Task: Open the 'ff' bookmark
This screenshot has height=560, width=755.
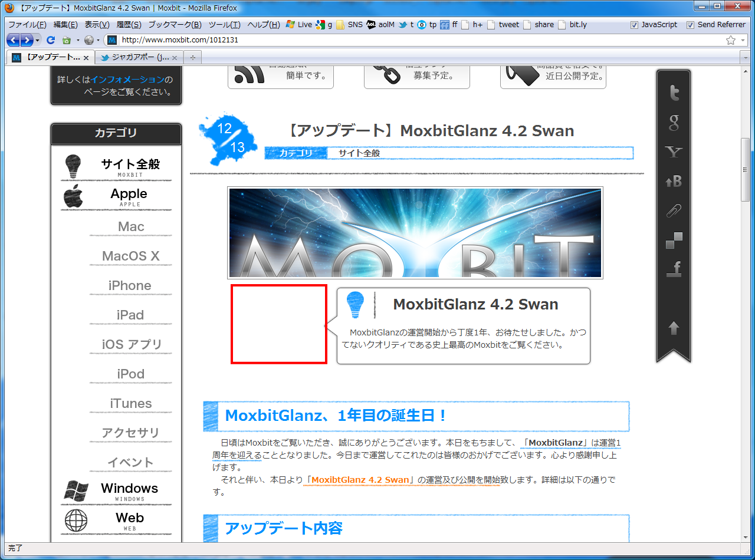Action: (449, 25)
